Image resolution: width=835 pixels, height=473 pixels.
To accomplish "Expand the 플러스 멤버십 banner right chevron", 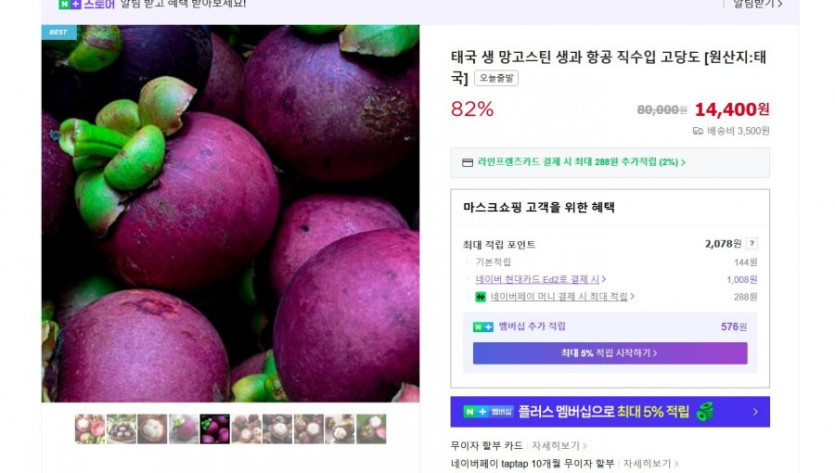I will point(755,412).
